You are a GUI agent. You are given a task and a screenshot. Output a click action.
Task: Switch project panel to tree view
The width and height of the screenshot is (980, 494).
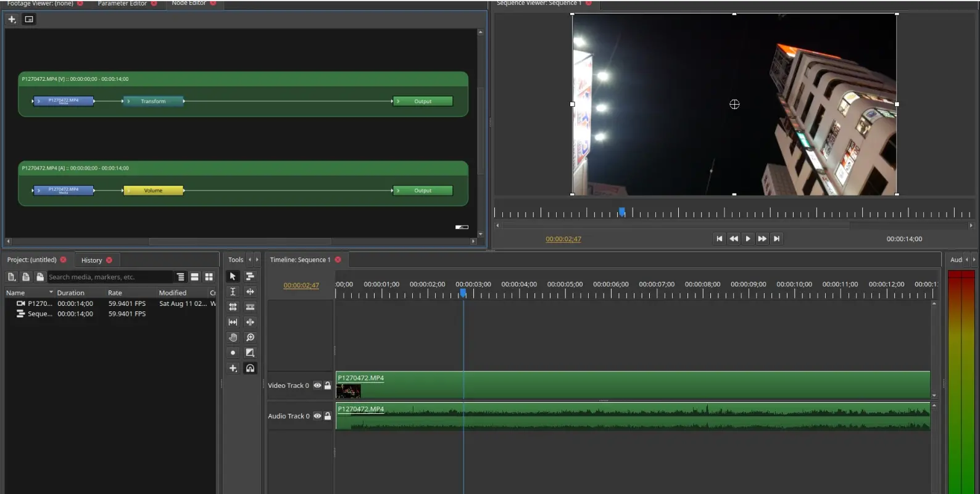(180, 277)
